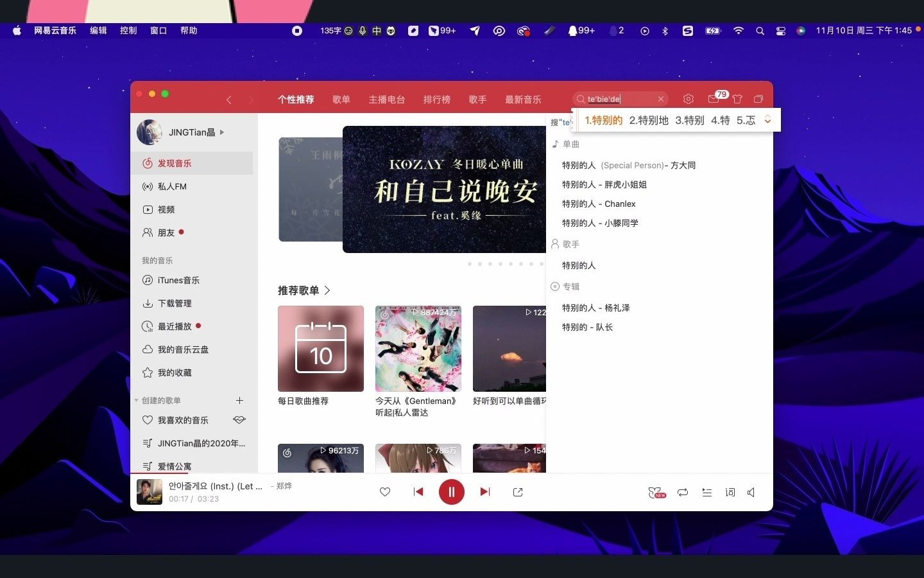Open the play queue list
Image resolution: width=924 pixels, height=578 pixels.
pyautogui.click(x=706, y=493)
